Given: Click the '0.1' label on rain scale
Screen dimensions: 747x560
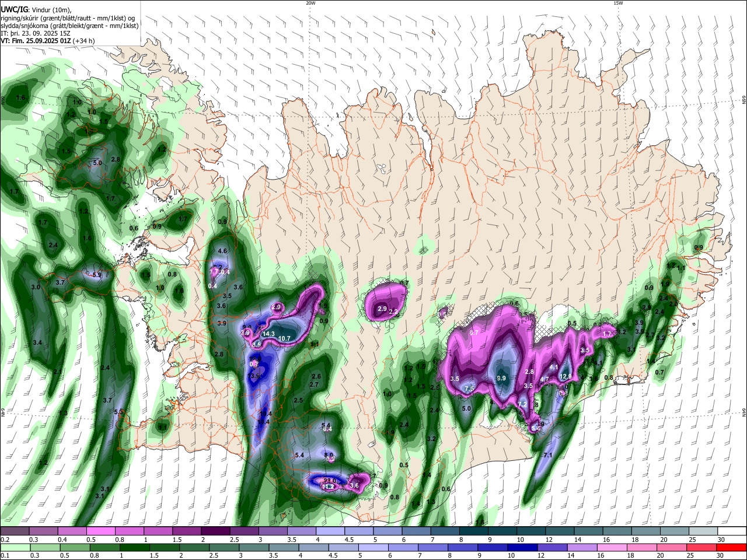Looking at the screenshot, I should click(x=5, y=556).
